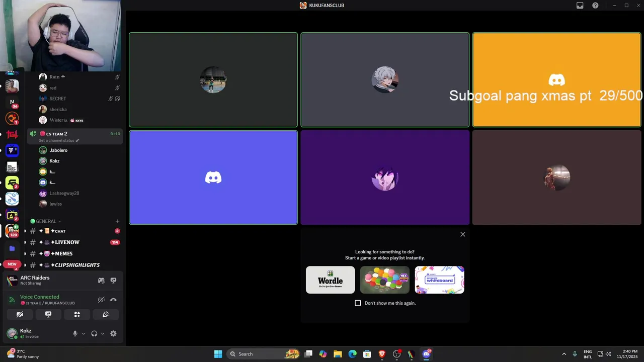Launch the Wordle activity
Viewport: 644px width, 362px height.
[x=331, y=280]
